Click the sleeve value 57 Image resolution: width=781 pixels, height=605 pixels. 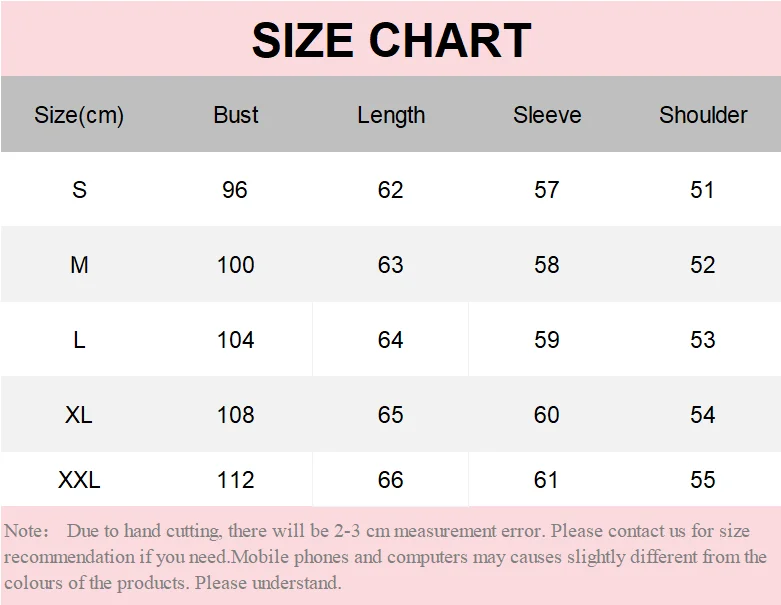click(x=547, y=190)
